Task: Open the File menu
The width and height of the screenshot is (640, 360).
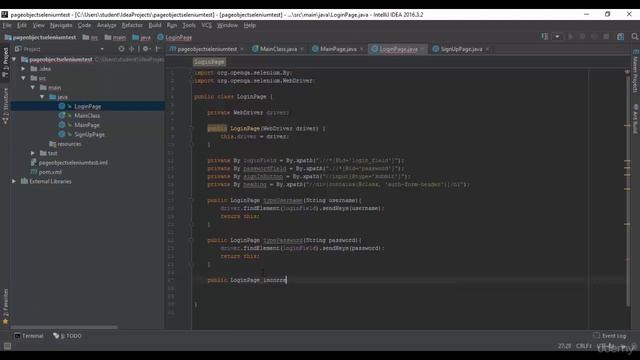Action: (7, 25)
